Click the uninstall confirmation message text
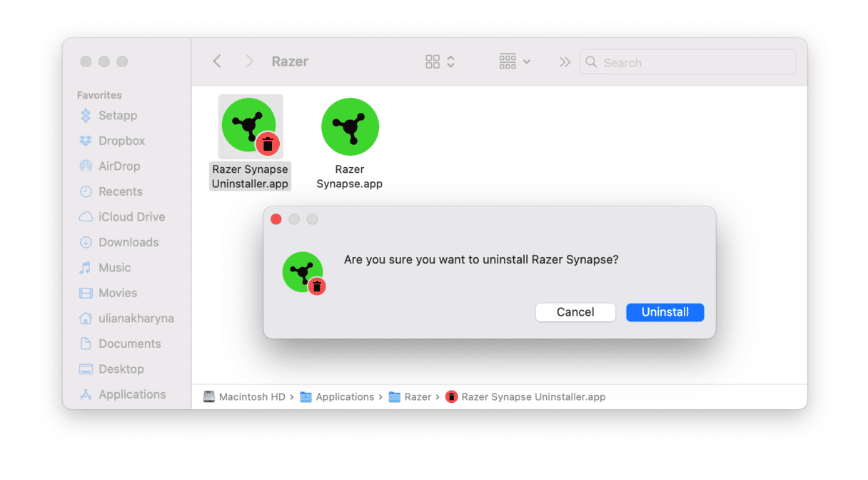 pos(481,260)
